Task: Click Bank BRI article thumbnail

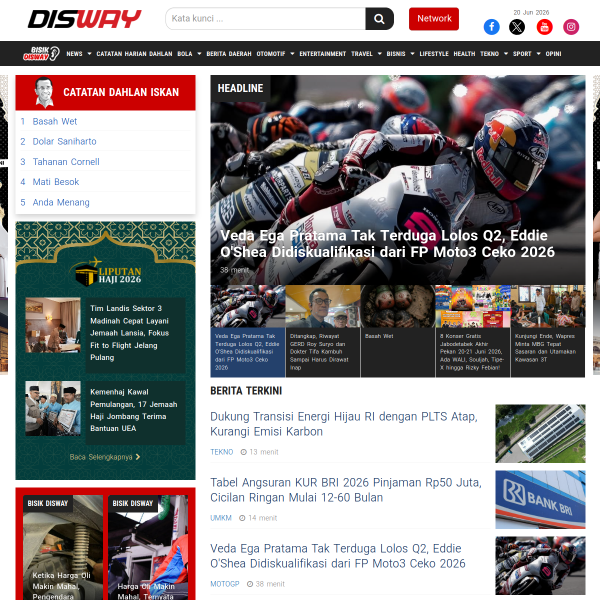Action: pyautogui.click(x=540, y=499)
